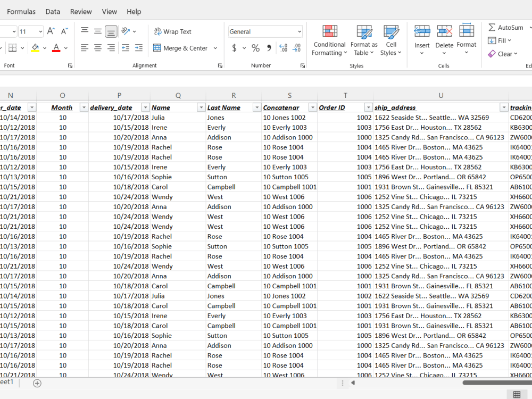The image size is (532, 399).
Task: Decrease font size with the smaller A icon
Action: [64, 31]
